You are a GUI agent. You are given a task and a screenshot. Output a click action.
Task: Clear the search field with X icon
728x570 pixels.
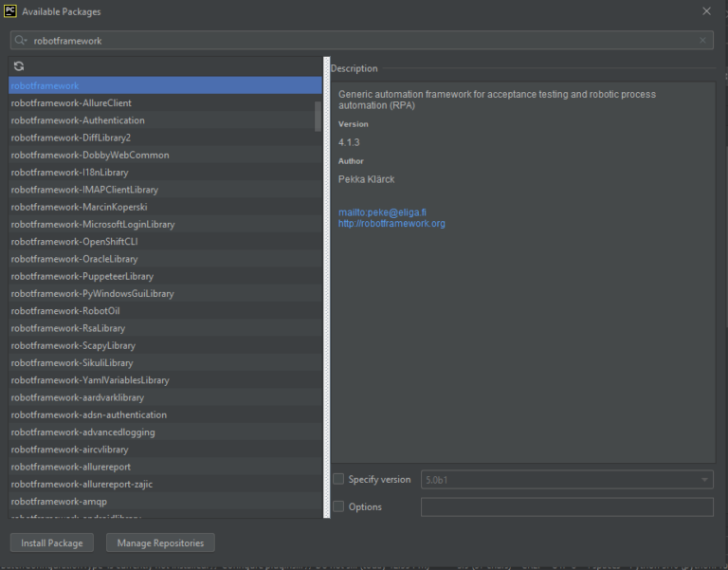pos(702,41)
